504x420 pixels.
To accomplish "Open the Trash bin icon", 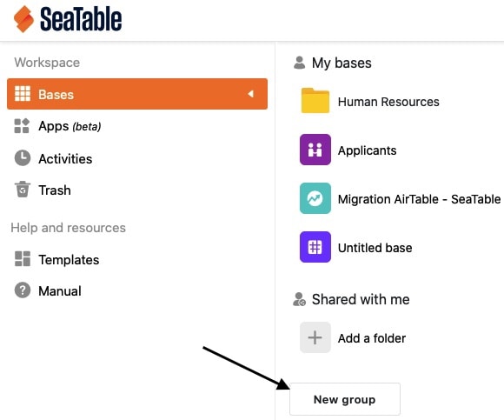I will pos(23,189).
